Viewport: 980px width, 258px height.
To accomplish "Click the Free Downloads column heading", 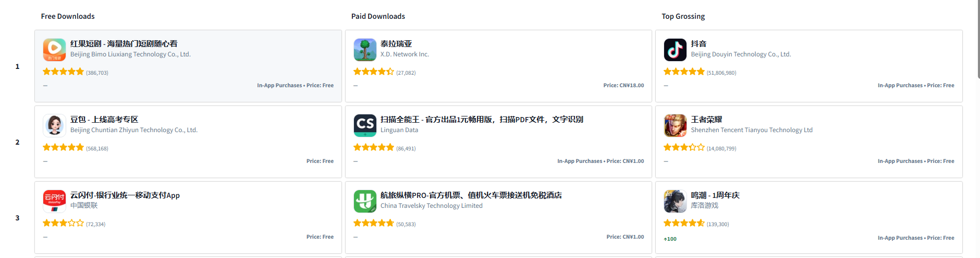I will [x=68, y=16].
